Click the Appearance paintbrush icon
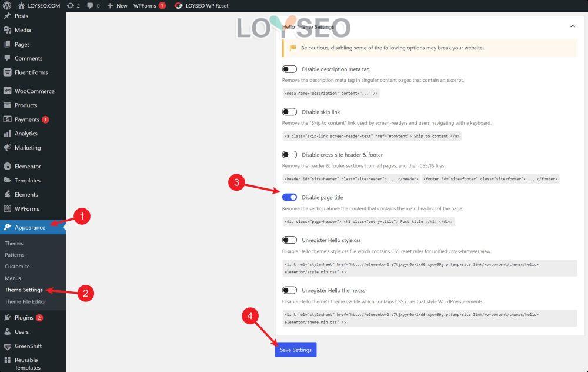 7,227
